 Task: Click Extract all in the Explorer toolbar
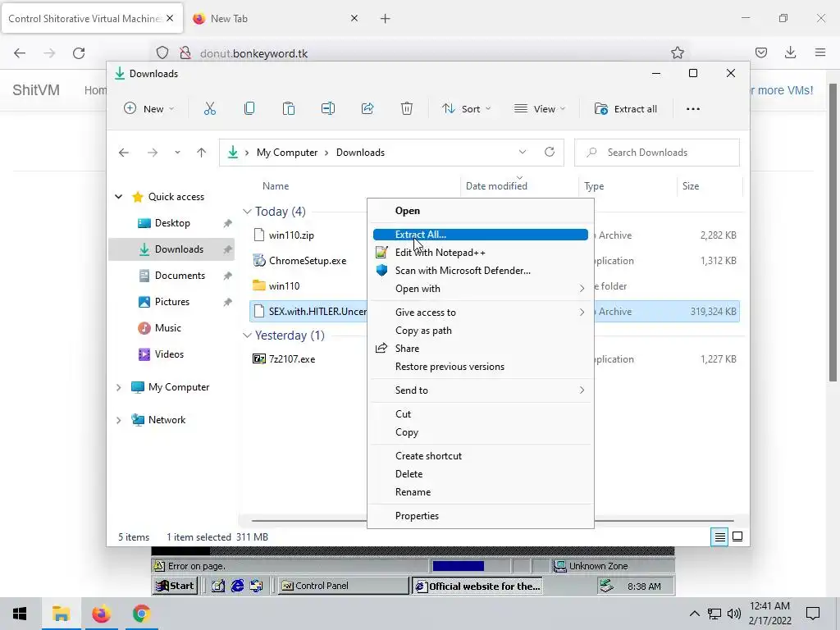coord(625,109)
